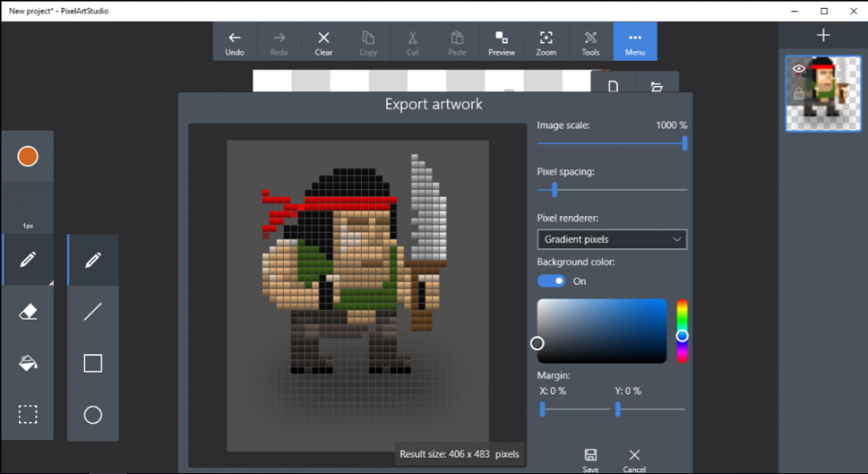This screenshot has height=474, width=868.
Task: Click the Image scale slider handle
Action: click(x=685, y=143)
